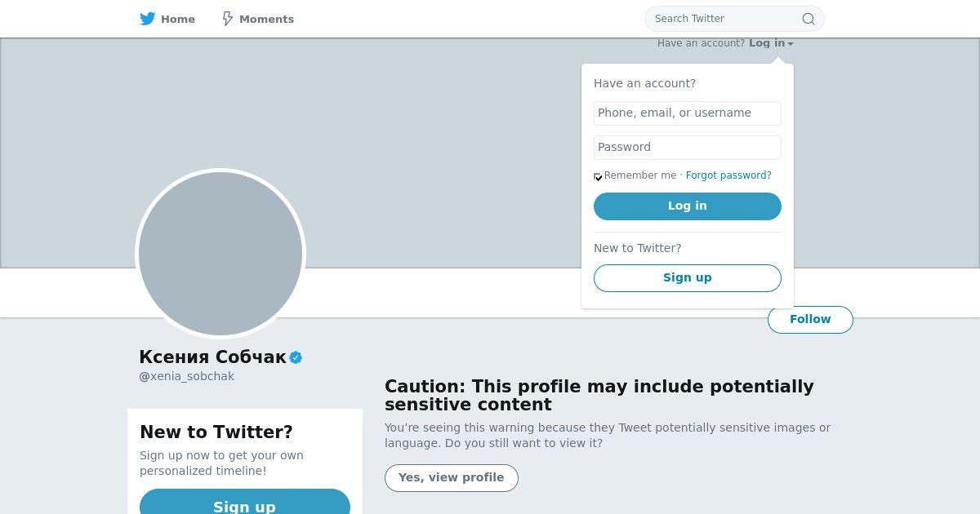Click the Twitter bird Home icon
Screen dimensions: 980x514
[147, 19]
